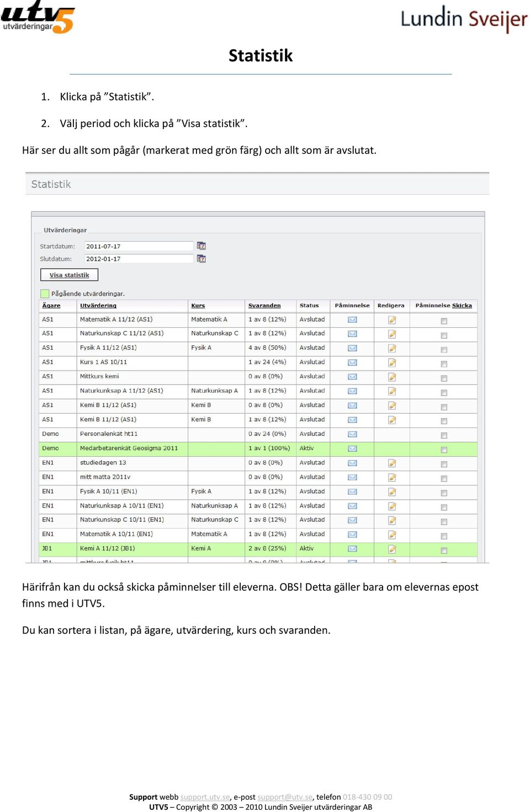Image resolution: width=530 pixels, height=812 pixels.
Task: Click the "0 av 24 (0%)" cell
Action: click(267, 434)
